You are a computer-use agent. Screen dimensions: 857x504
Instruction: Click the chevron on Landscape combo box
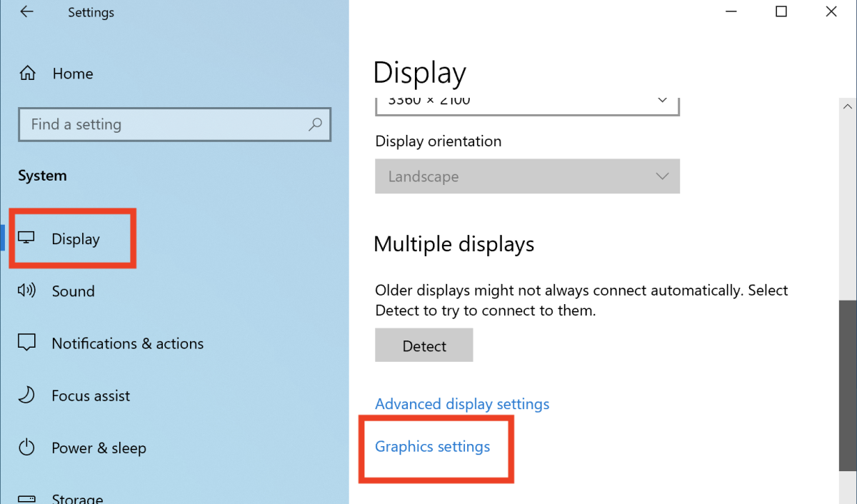tap(662, 176)
